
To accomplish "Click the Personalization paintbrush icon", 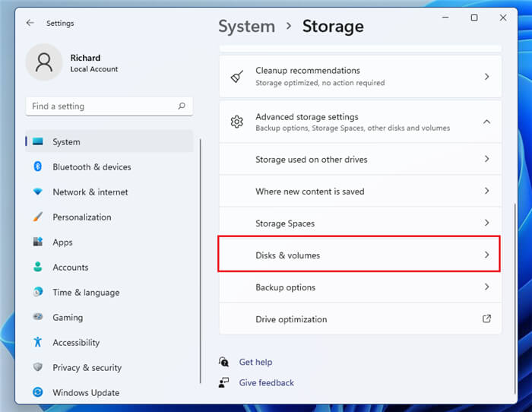I will coord(38,217).
